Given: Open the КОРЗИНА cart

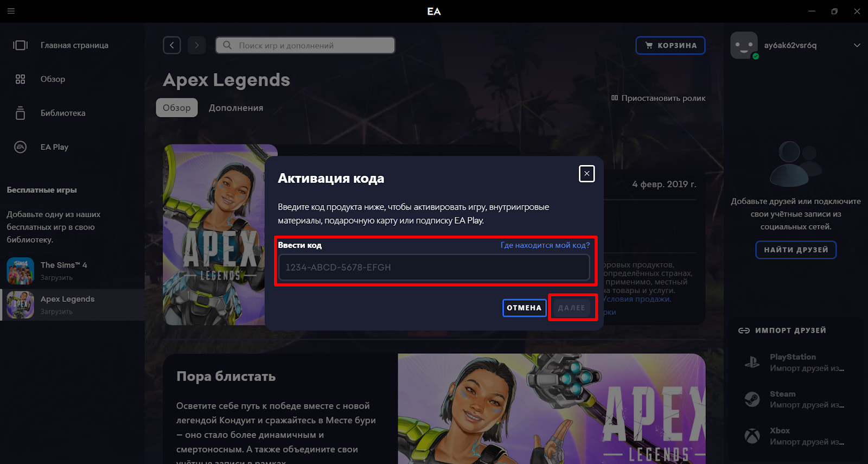Looking at the screenshot, I should (x=670, y=46).
